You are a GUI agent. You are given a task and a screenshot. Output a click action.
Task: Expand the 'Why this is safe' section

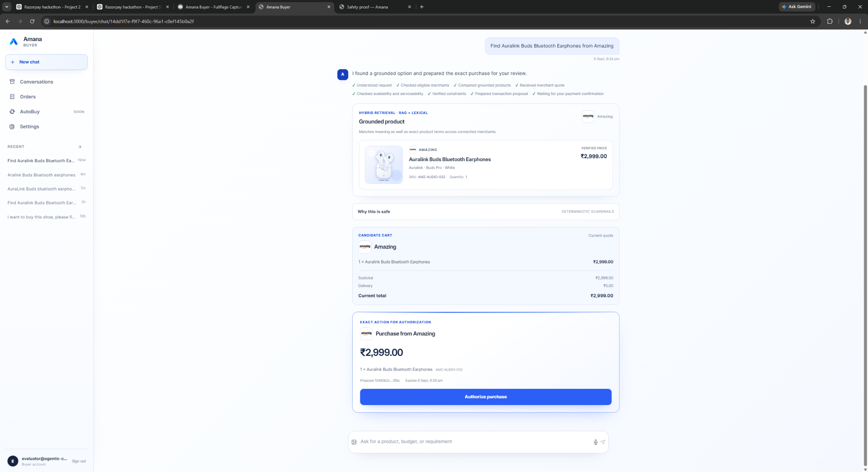point(486,212)
